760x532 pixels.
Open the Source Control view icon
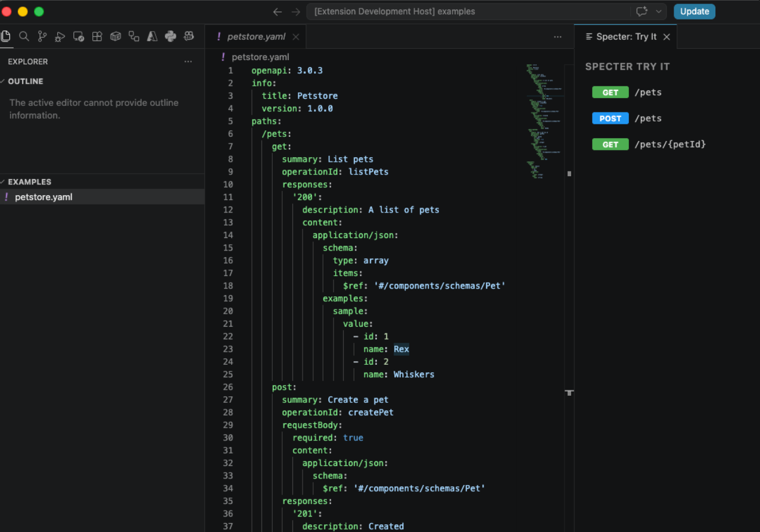point(42,36)
